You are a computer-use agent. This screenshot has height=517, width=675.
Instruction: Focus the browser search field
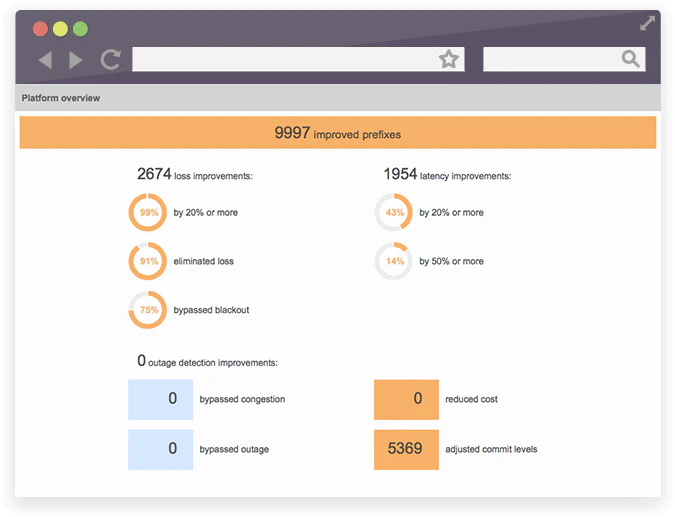tap(564, 59)
